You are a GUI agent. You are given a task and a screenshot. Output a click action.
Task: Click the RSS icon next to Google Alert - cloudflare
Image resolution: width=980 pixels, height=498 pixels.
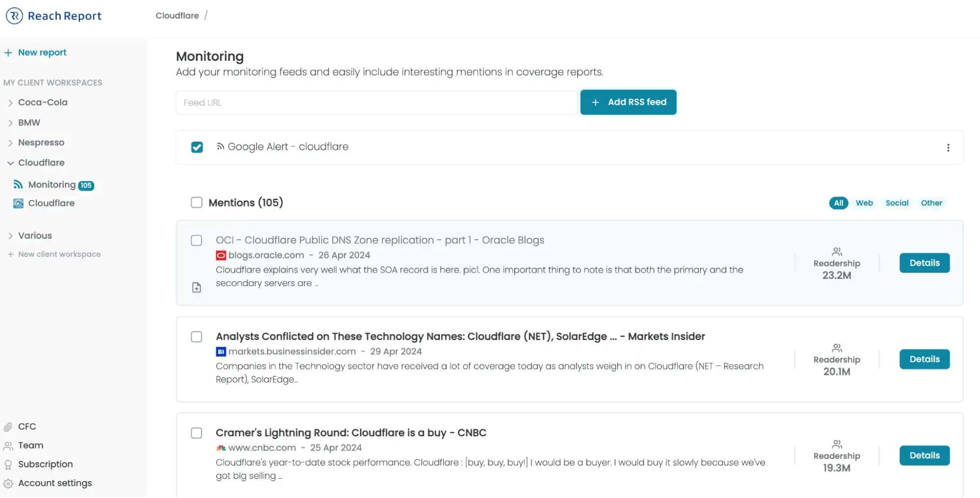[221, 147]
